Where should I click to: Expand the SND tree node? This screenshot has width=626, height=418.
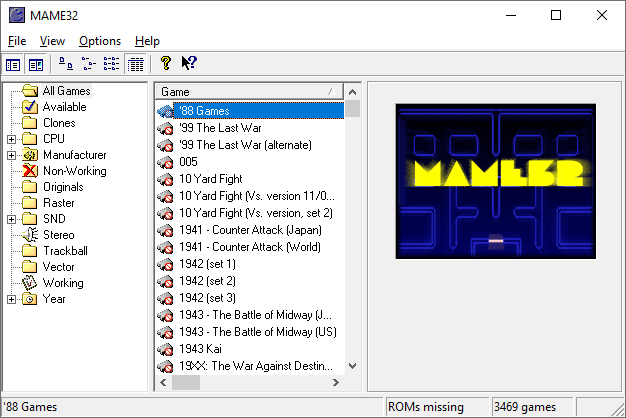tap(12, 219)
